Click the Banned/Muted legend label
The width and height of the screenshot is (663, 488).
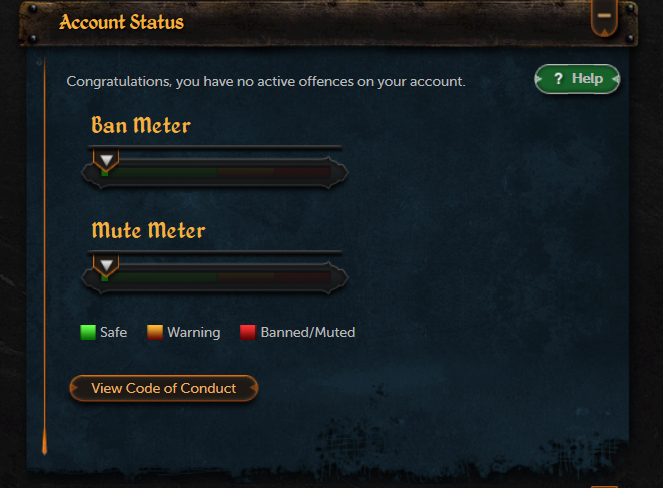coord(308,332)
